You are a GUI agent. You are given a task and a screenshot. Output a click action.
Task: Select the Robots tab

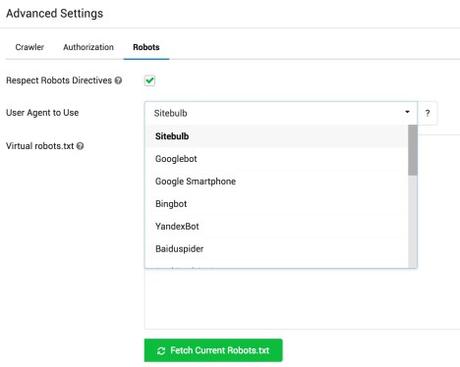(146, 47)
